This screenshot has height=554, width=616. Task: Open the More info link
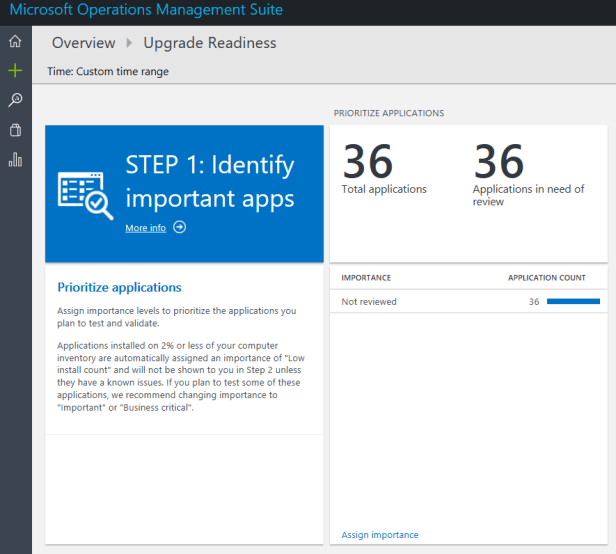coord(145,228)
